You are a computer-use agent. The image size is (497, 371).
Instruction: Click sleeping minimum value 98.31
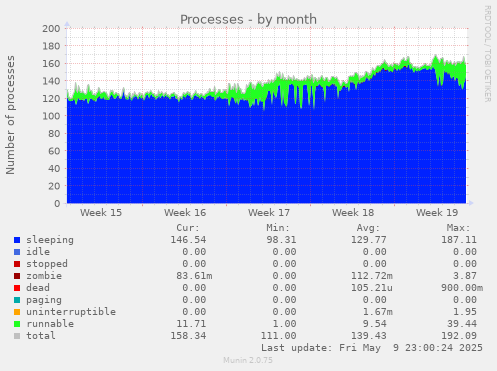click(x=281, y=240)
